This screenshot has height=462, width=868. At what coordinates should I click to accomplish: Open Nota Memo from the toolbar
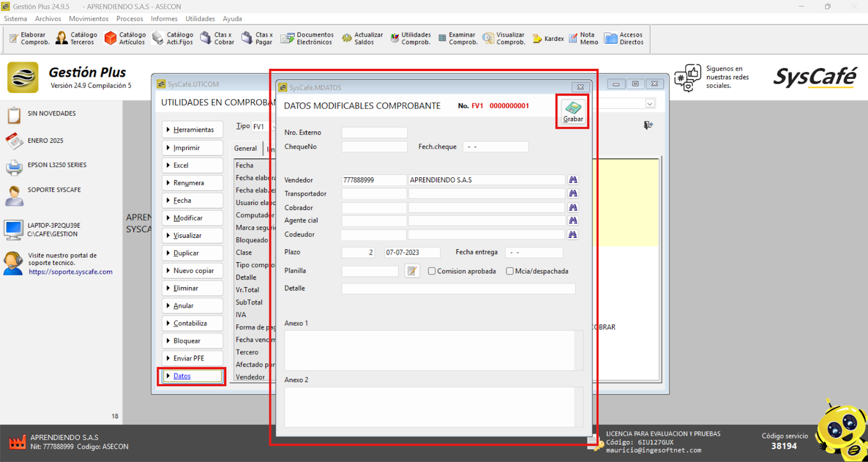click(x=584, y=38)
